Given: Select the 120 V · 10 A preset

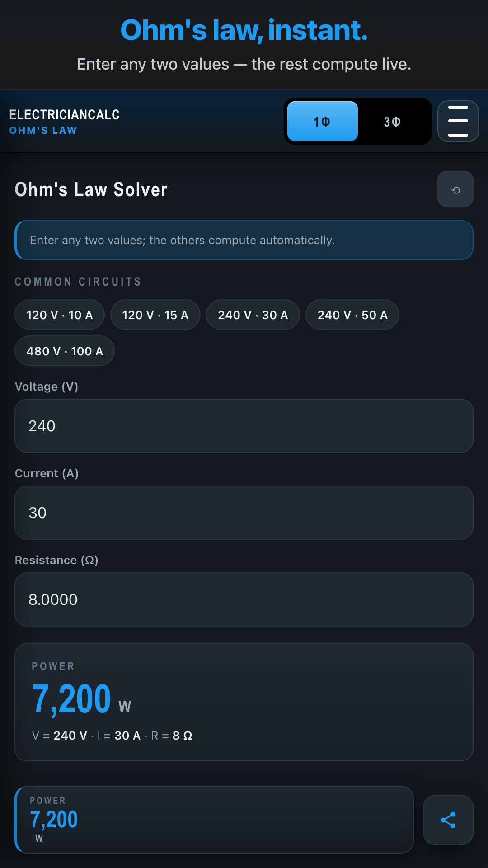Looking at the screenshot, I should coord(60,315).
